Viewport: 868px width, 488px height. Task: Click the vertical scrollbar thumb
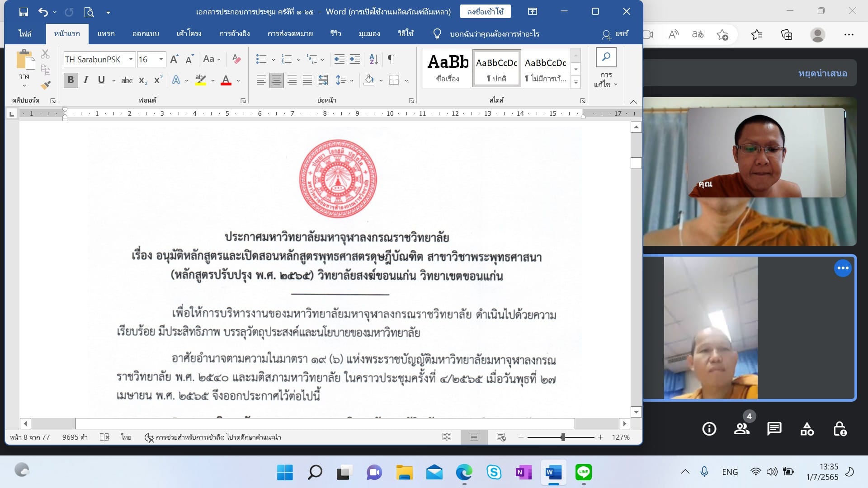click(636, 163)
